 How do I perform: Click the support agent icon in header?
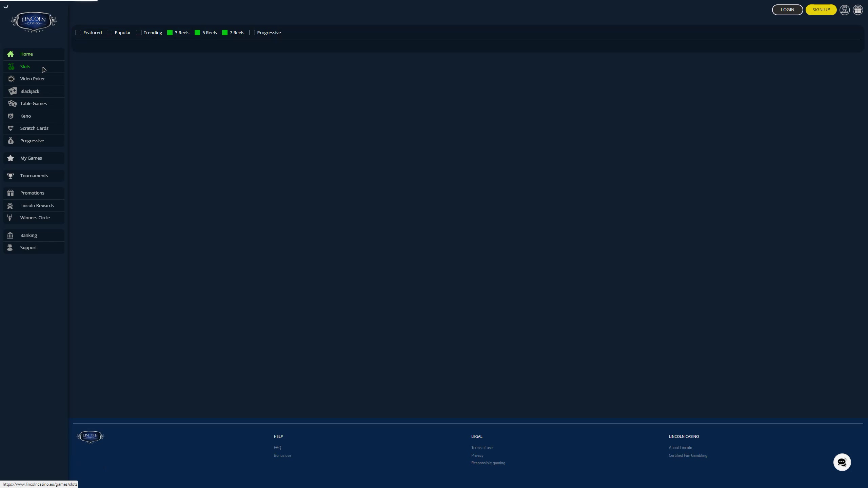(x=844, y=10)
